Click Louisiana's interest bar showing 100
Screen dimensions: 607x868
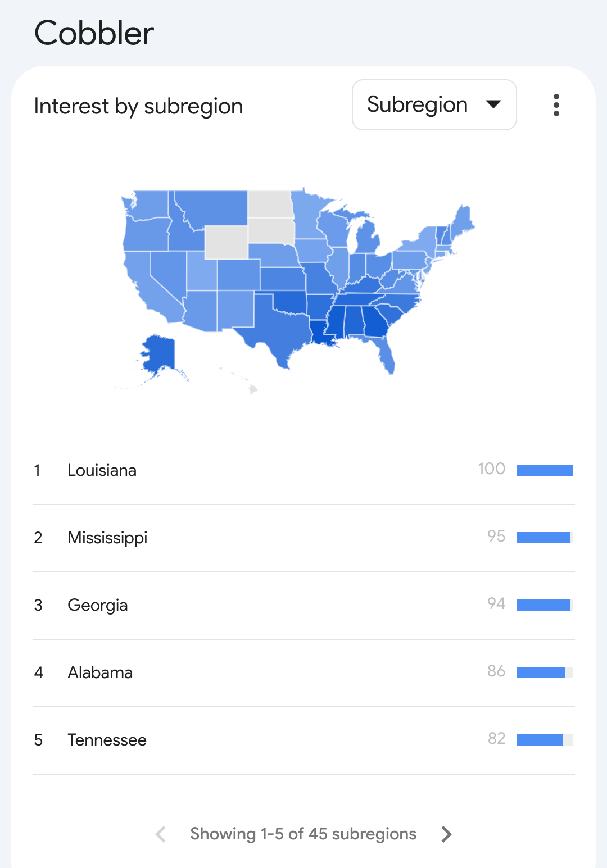[x=545, y=470]
